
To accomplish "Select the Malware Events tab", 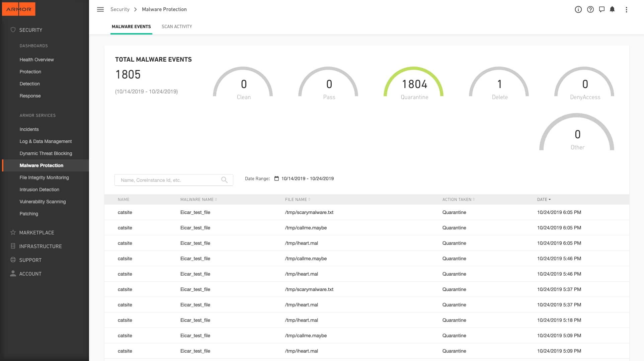I will (131, 26).
